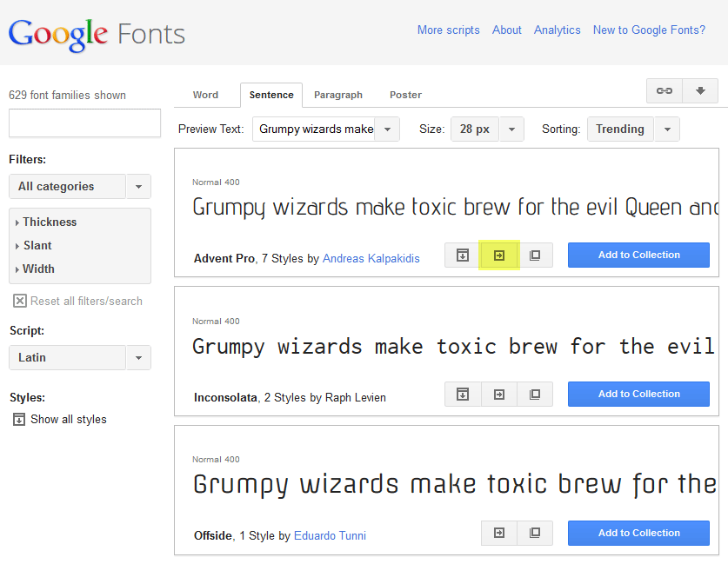This screenshot has height=564, width=728.
Task: Add Inconsolata to Collection
Action: (638, 395)
